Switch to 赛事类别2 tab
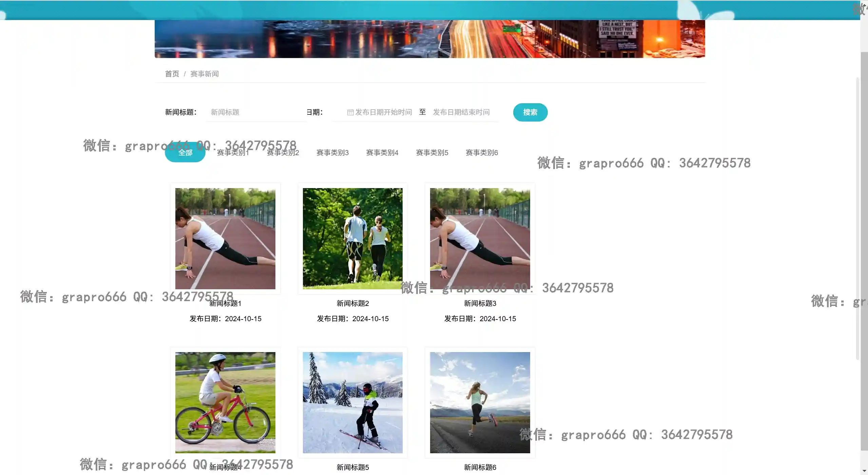 pyautogui.click(x=283, y=153)
